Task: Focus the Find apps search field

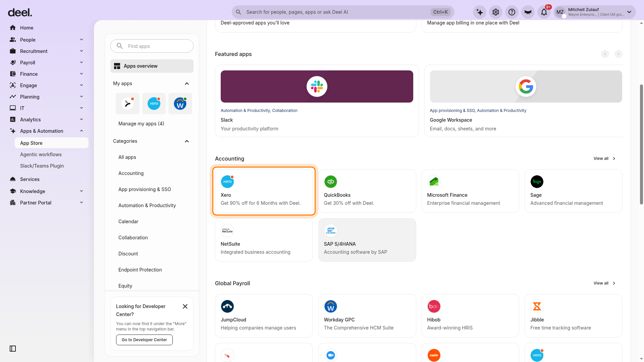Action: click(x=152, y=46)
